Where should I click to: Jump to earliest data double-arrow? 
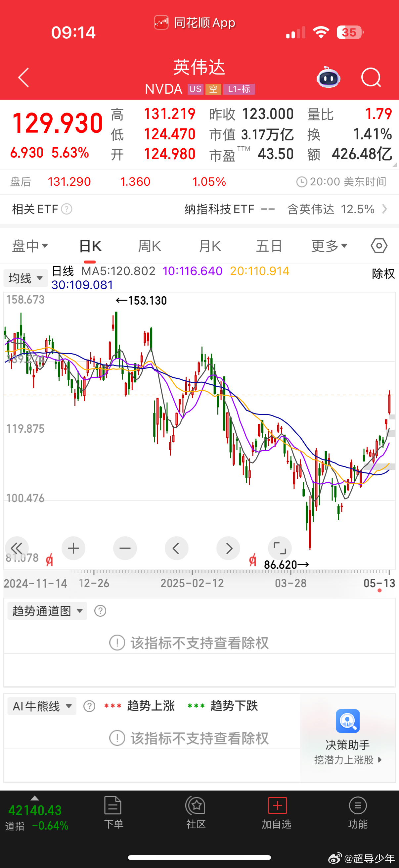(x=17, y=548)
